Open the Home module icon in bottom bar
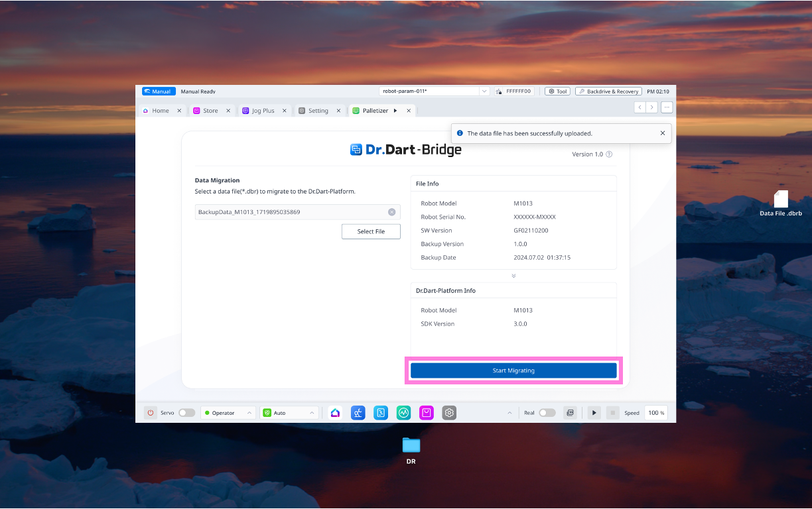 point(335,413)
